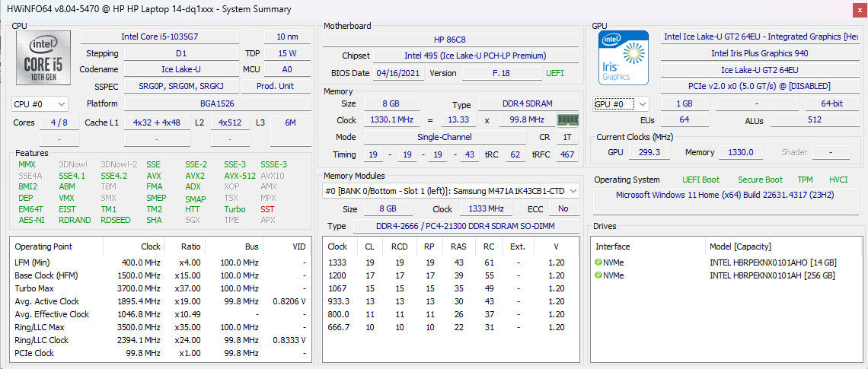Click the A0 MCU value

(x=287, y=70)
